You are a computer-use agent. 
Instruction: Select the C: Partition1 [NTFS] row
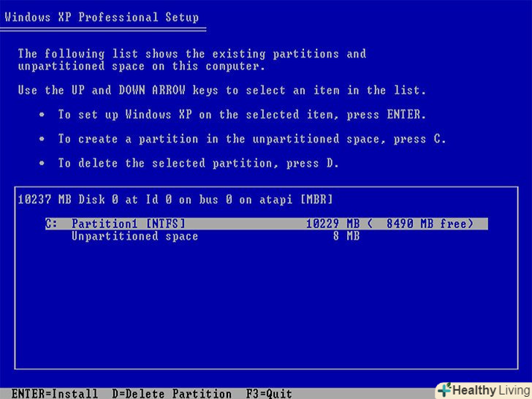(x=266, y=224)
